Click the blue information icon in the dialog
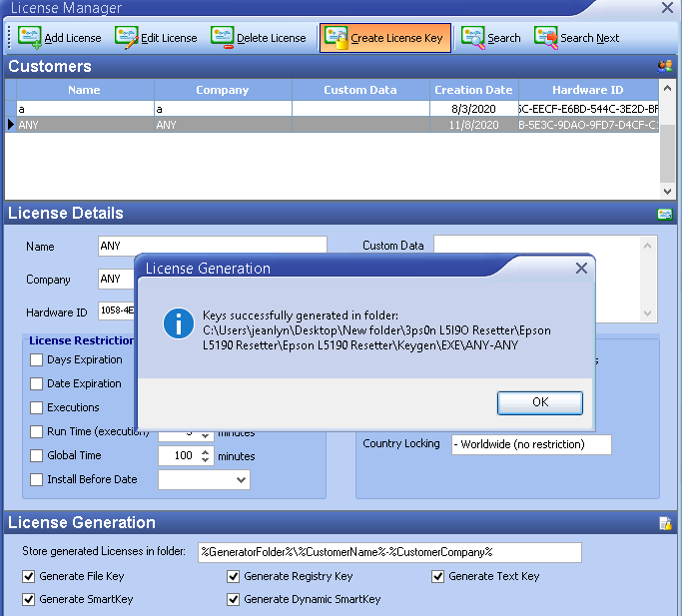The width and height of the screenshot is (682, 616). [x=179, y=323]
